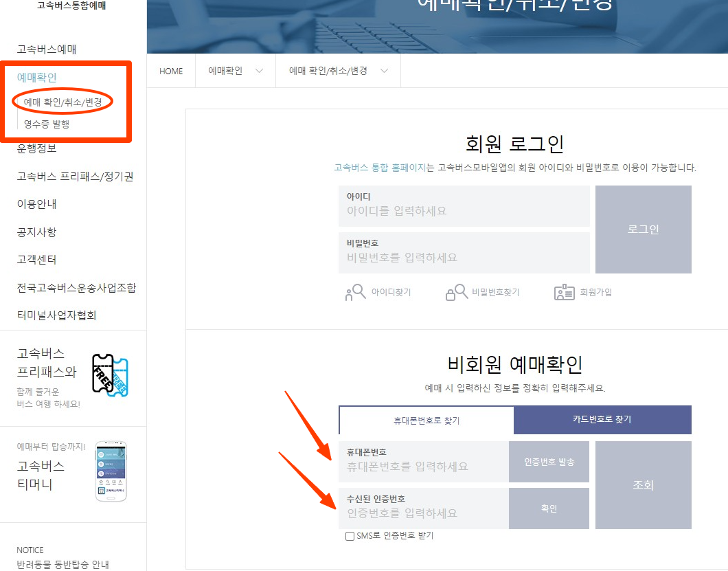
Task: Click the 고속버스 티머니 banner text
Action: pos(41,475)
